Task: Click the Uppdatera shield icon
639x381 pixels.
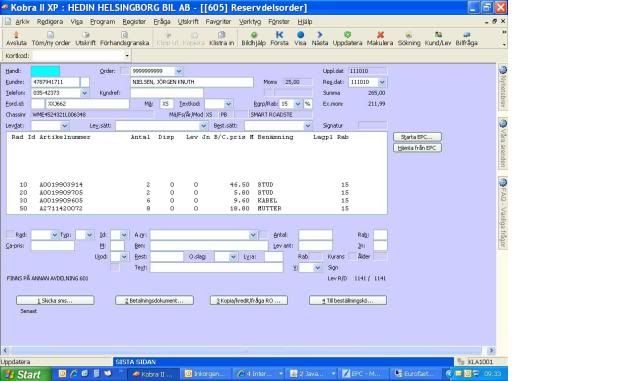Action: pos(347,38)
